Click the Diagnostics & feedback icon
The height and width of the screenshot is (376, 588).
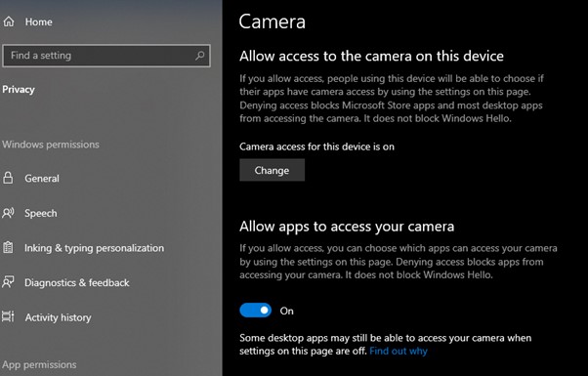[x=8, y=282]
